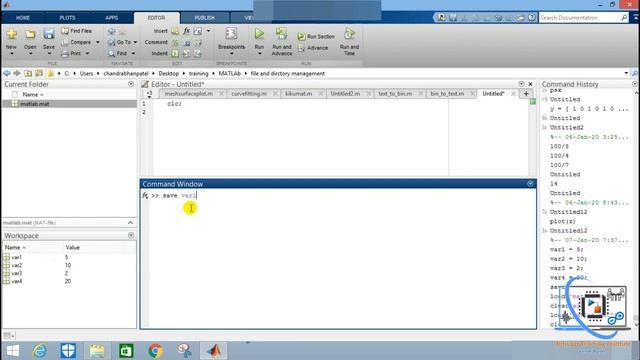Image resolution: width=640 pixels, height=360 pixels.
Task: Select 'plot(z)' in Command History
Action: [562, 221]
